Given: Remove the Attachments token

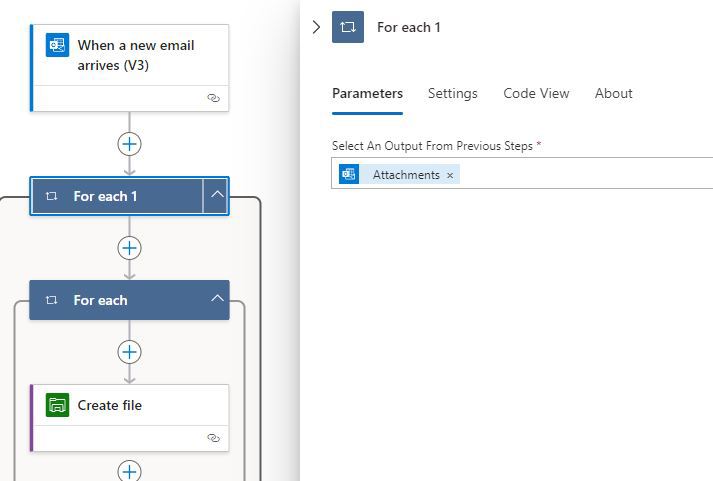Looking at the screenshot, I should click(450, 175).
